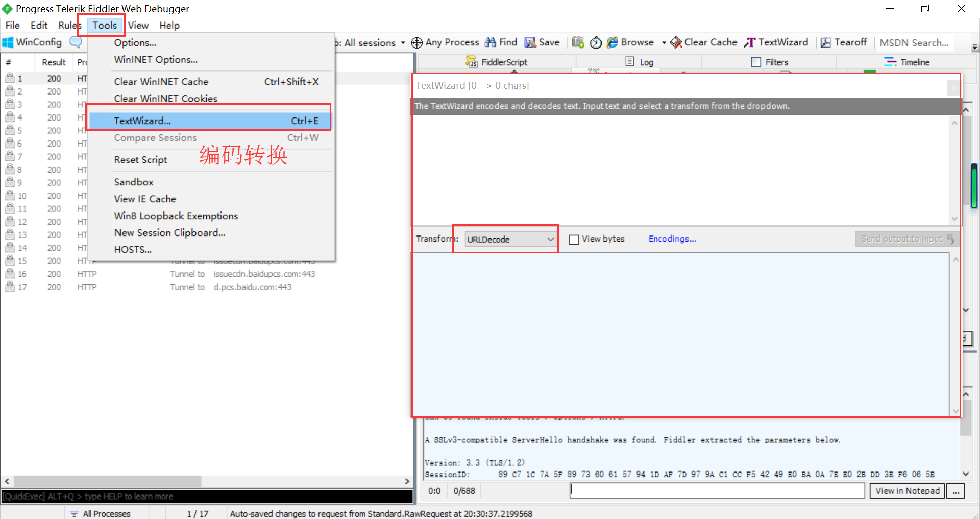This screenshot has width=980, height=519.
Task: Open the Transform URLDecode dropdown
Action: coord(511,239)
